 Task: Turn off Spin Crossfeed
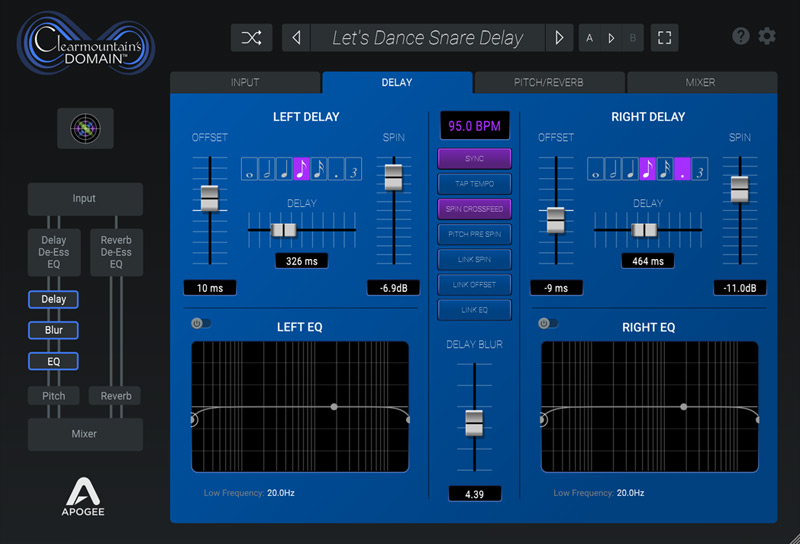click(x=474, y=209)
